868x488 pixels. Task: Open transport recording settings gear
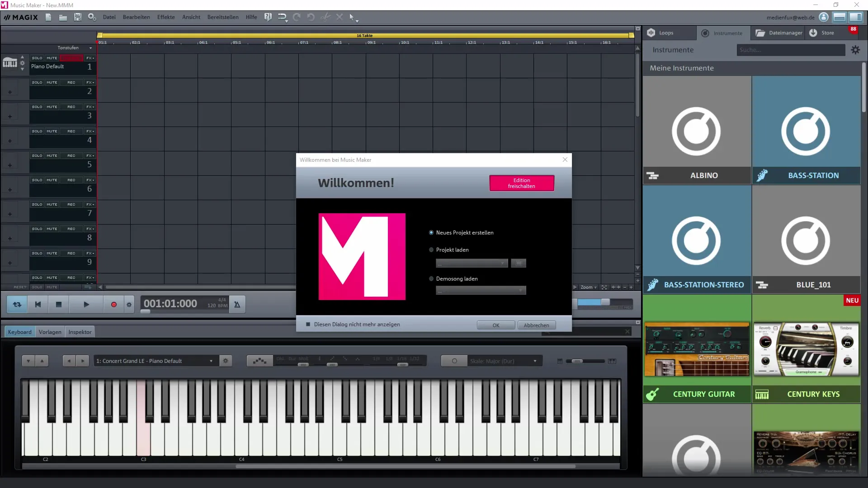[129, 305]
